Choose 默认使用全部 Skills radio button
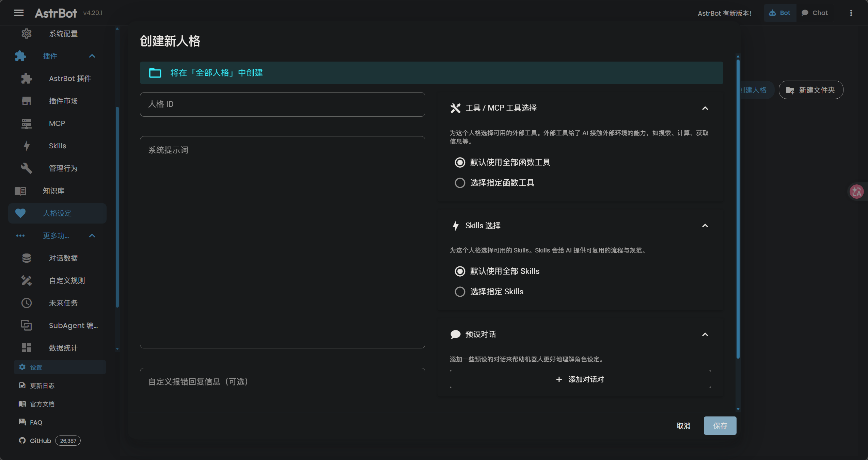The height and width of the screenshot is (460, 868). tap(460, 272)
